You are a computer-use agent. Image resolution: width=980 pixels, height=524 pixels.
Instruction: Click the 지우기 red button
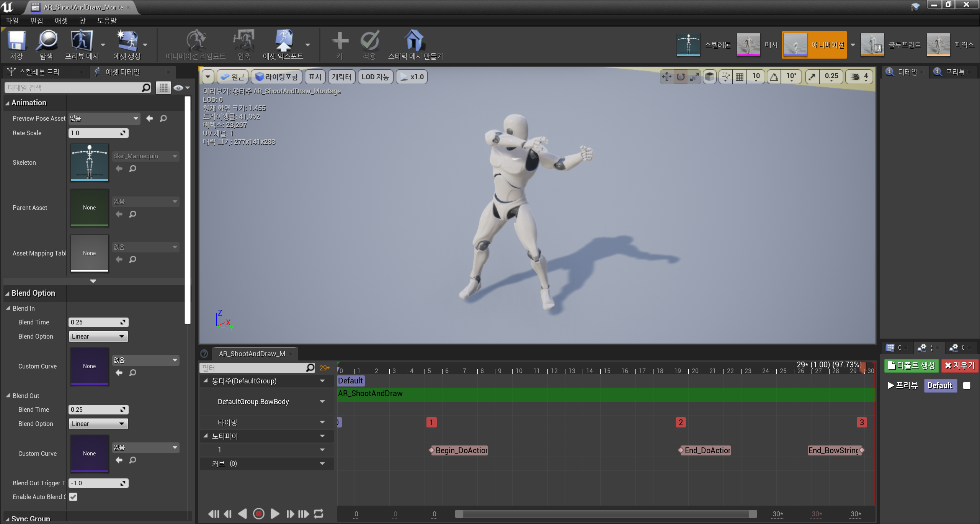pos(959,365)
